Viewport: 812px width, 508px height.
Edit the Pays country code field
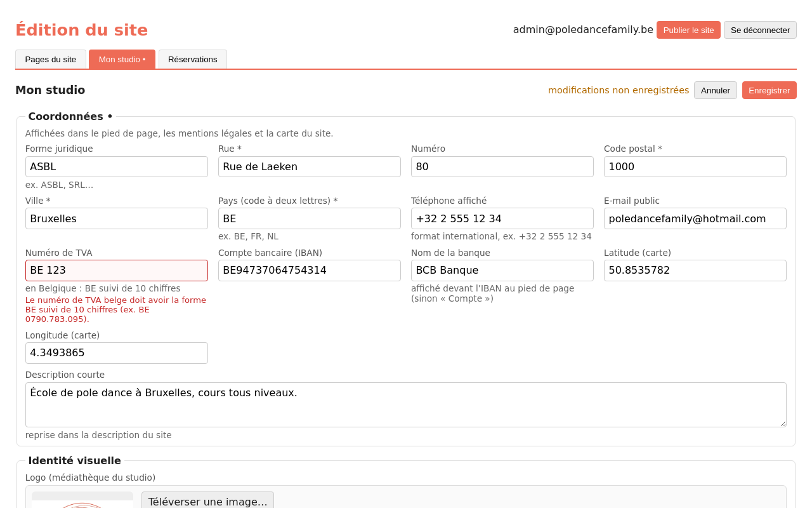pos(310,218)
